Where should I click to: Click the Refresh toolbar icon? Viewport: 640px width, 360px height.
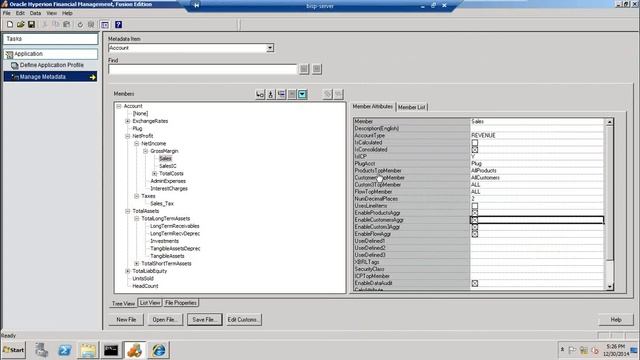click(80, 24)
